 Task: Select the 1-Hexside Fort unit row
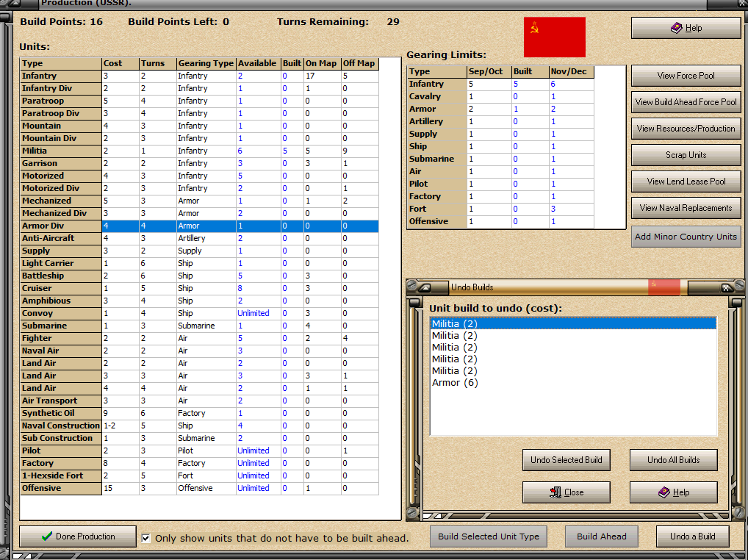point(199,475)
